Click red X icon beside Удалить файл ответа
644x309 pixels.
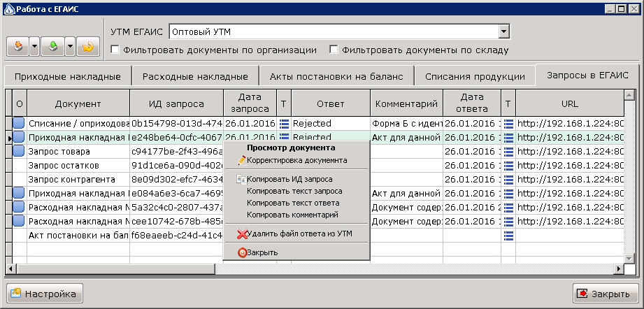point(243,234)
